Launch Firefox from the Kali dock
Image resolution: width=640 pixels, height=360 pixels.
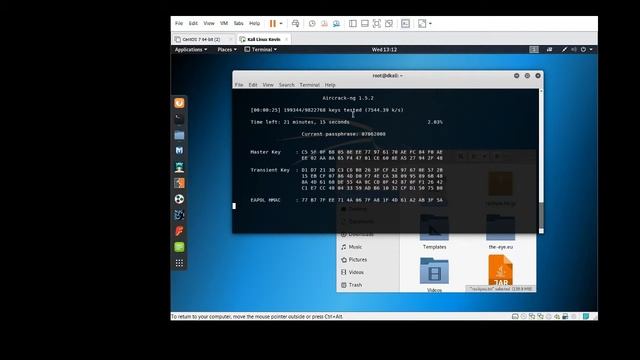pos(179,103)
